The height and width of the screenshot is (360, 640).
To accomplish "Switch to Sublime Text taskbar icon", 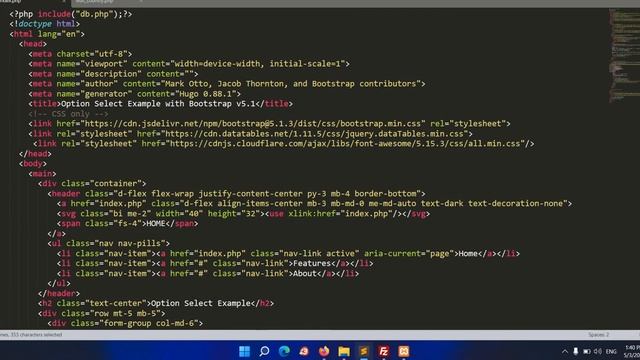I will (x=364, y=351).
